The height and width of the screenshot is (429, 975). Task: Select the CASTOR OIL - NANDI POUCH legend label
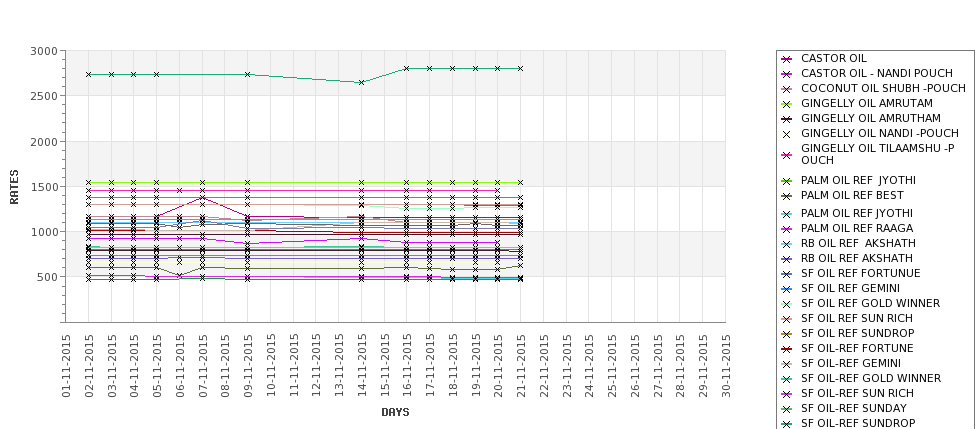coord(877,73)
